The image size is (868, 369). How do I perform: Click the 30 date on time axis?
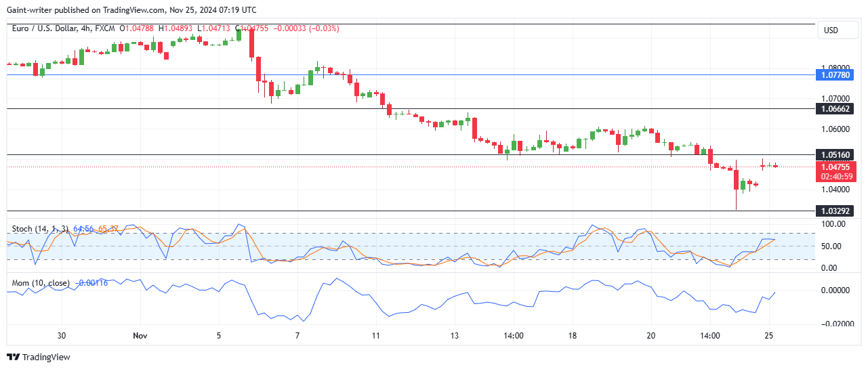pos(62,335)
